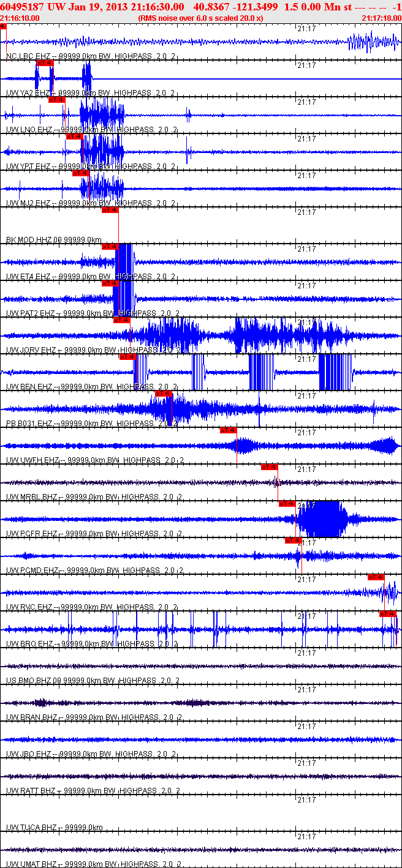Click the UW TUCA BHZ station label

[55, 828]
